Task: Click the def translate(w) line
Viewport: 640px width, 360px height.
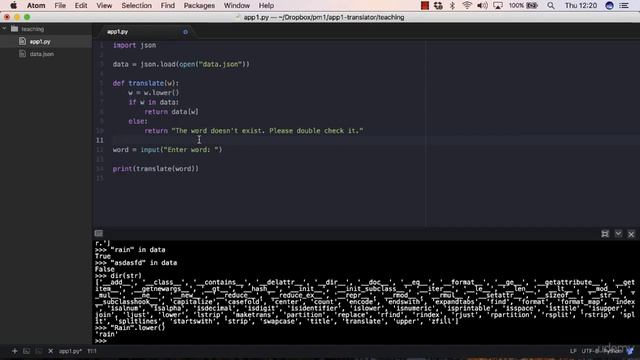Action: tap(146, 83)
